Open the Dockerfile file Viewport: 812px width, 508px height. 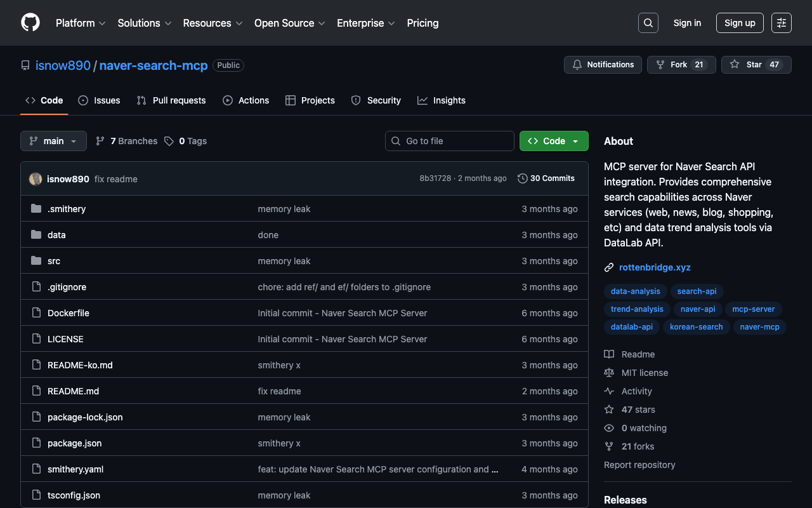[68, 313]
